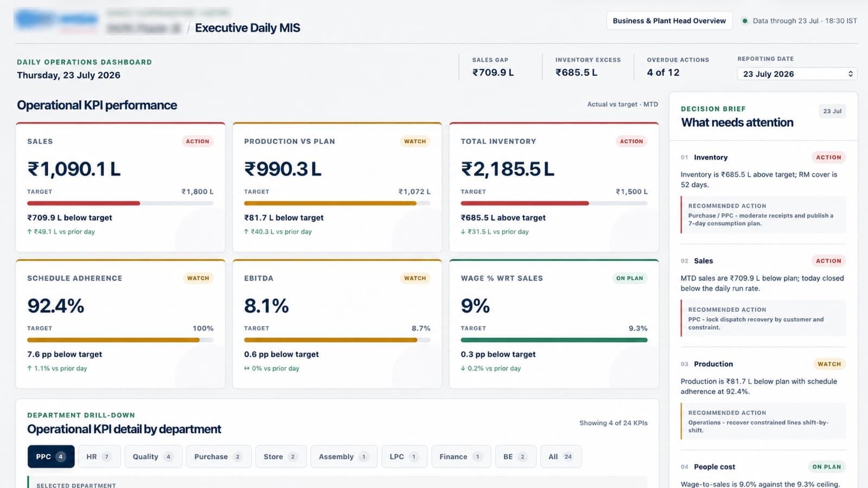Screen dimensions: 868x488
Task: Click the Purchase / PPC recommended action text
Action: 761,219
